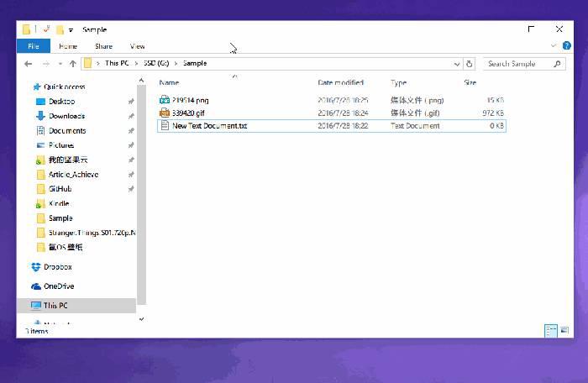Click the Forward navigation arrow
Viewport: 588px width, 383px height.
point(45,64)
